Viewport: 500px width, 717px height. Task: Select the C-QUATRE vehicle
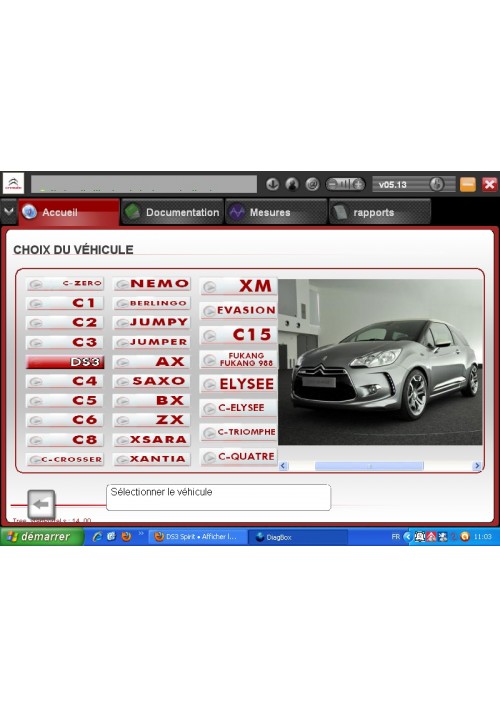pos(238,456)
